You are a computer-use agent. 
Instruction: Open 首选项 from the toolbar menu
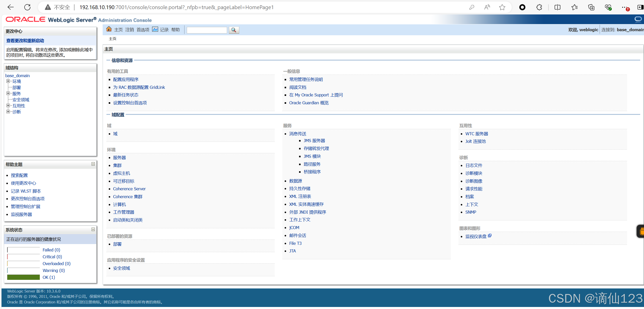pyautogui.click(x=143, y=29)
